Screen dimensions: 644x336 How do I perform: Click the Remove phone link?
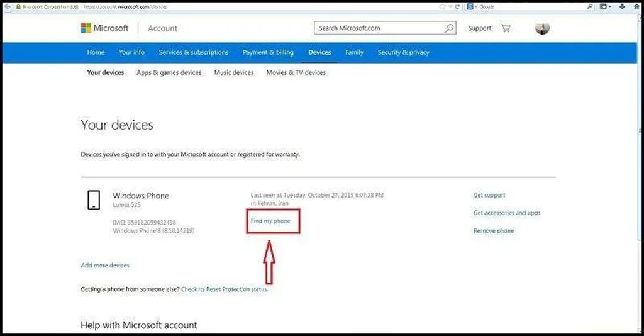[x=493, y=231]
